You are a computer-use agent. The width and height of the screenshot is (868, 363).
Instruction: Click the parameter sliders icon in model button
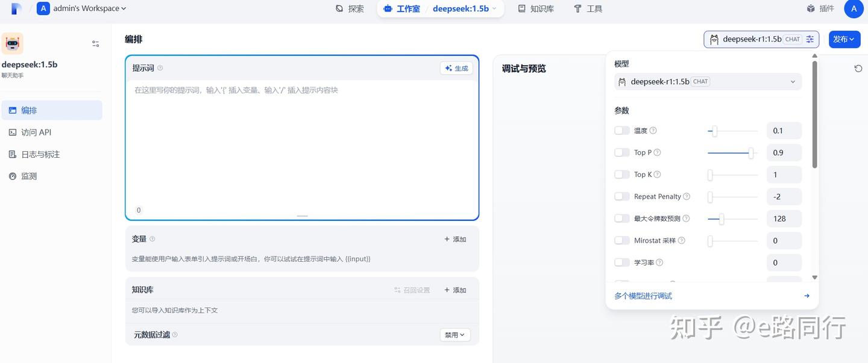810,39
